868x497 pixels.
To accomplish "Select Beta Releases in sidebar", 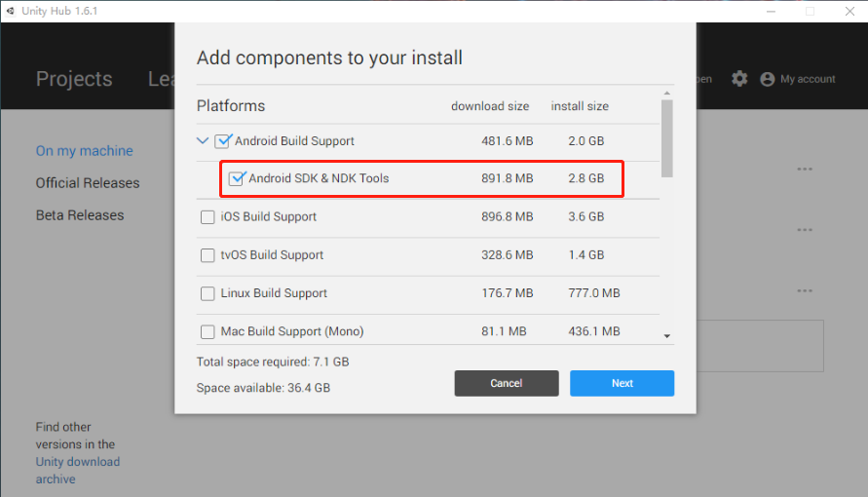I will click(x=80, y=214).
